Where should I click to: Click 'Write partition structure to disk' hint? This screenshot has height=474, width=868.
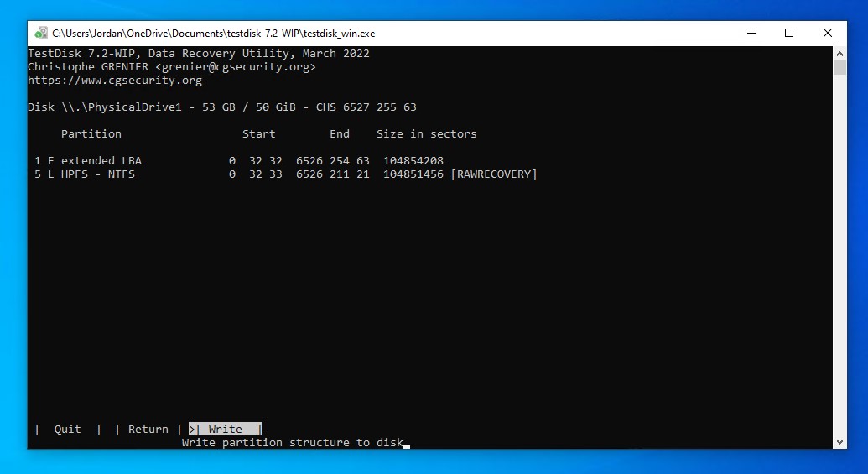293,442
